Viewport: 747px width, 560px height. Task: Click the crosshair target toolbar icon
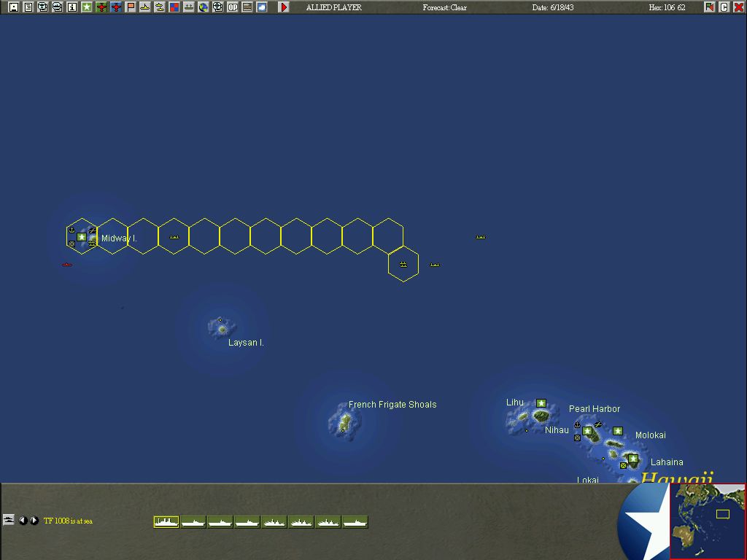click(x=217, y=7)
